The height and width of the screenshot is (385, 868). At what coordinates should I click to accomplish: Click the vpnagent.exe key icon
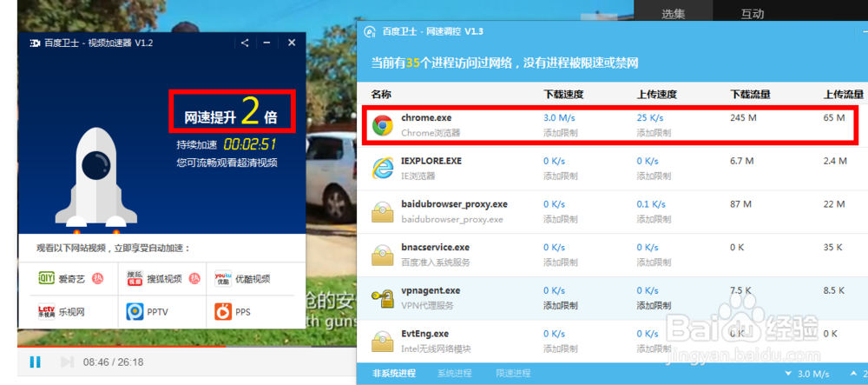point(383,298)
